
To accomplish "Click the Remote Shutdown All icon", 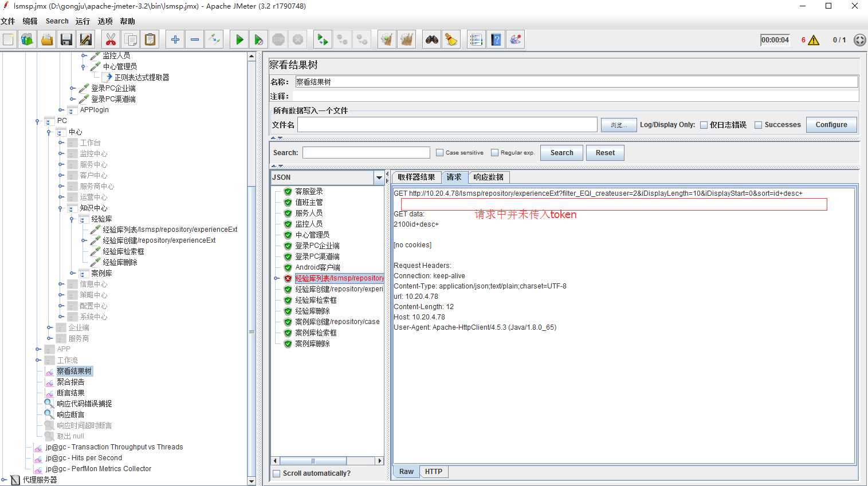I will tap(362, 39).
